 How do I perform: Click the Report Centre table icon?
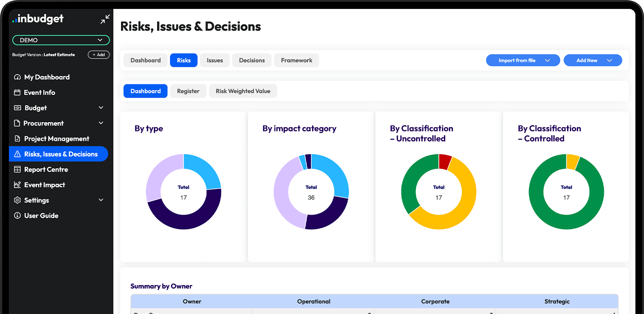pyautogui.click(x=17, y=169)
